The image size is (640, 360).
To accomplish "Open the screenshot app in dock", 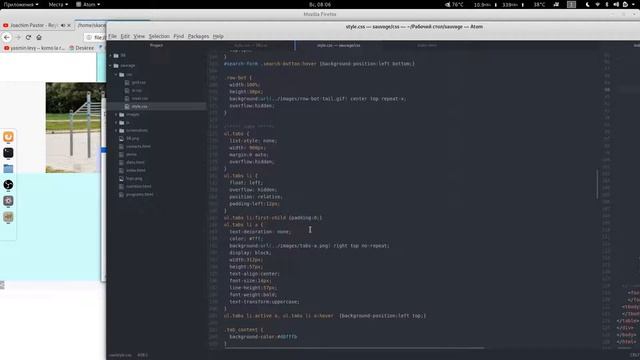I will (x=8, y=201).
